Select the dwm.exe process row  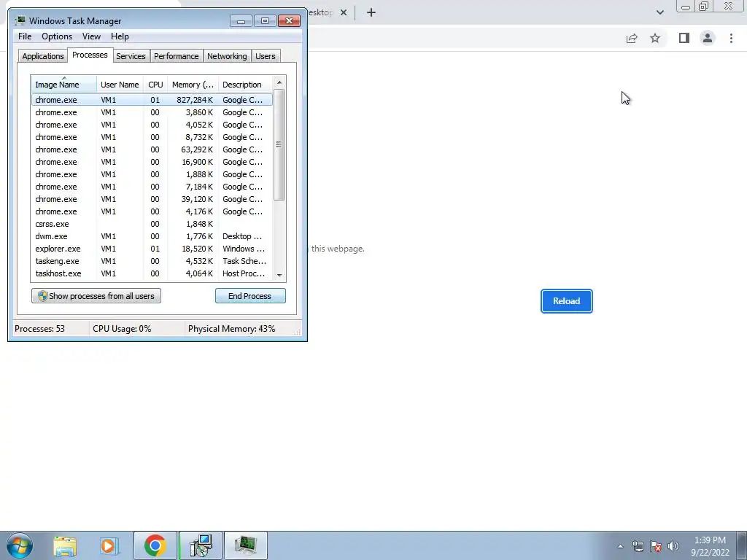pyautogui.click(x=152, y=236)
